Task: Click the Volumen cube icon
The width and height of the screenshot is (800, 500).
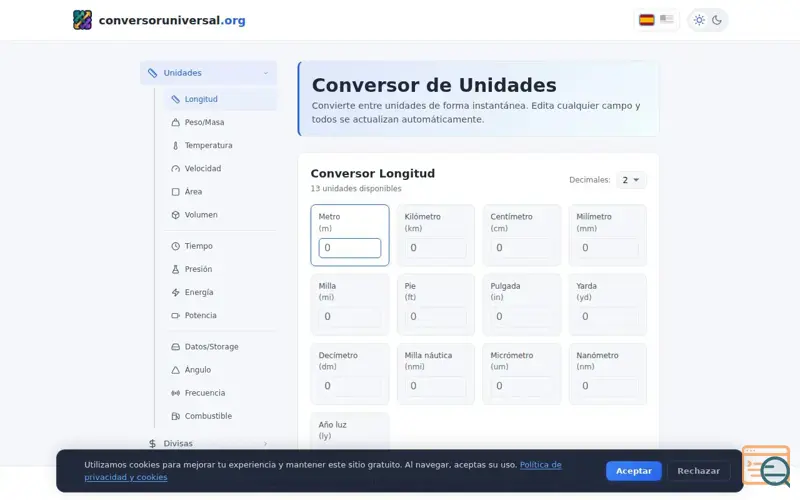Action: pyautogui.click(x=176, y=215)
